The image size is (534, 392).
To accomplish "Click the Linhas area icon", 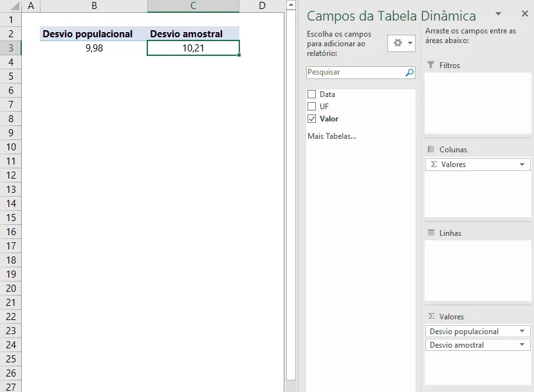I will pos(431,233).
